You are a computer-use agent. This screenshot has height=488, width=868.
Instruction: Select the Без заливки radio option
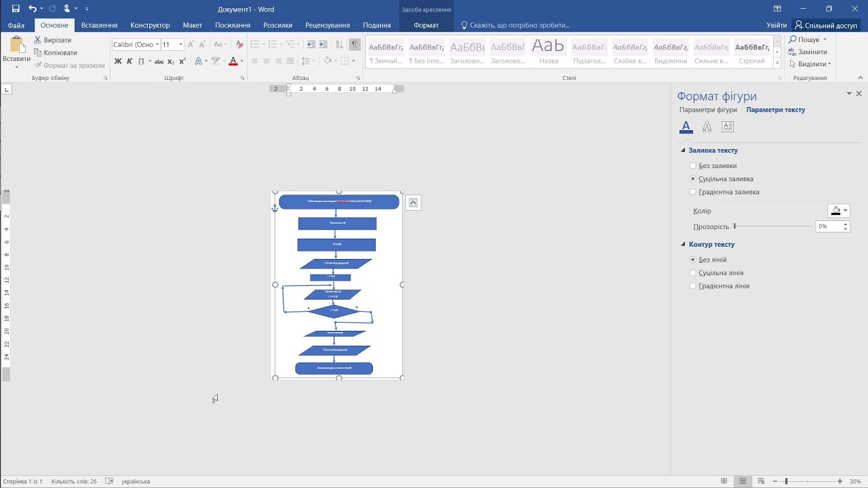click(692, 165)
